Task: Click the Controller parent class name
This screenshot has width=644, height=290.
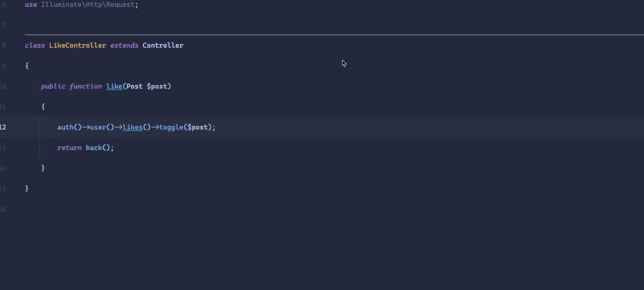Action: click(163, 45)
